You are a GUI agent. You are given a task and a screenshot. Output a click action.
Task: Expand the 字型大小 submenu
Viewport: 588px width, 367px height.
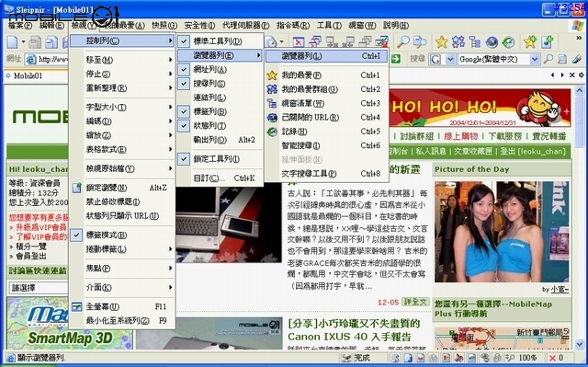click(122, 108)
